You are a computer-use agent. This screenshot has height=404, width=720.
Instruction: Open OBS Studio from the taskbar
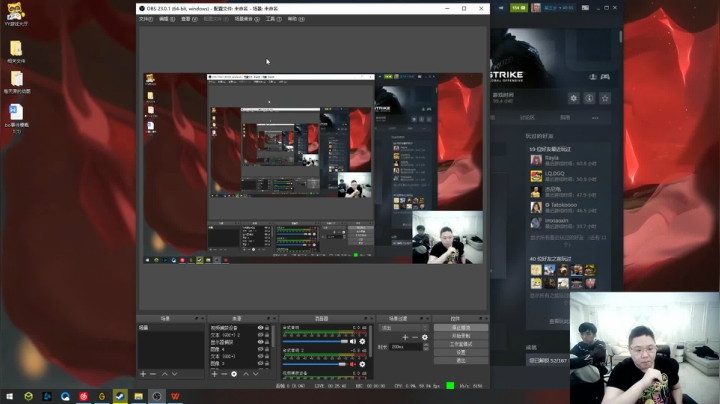(x=157, y=396)
